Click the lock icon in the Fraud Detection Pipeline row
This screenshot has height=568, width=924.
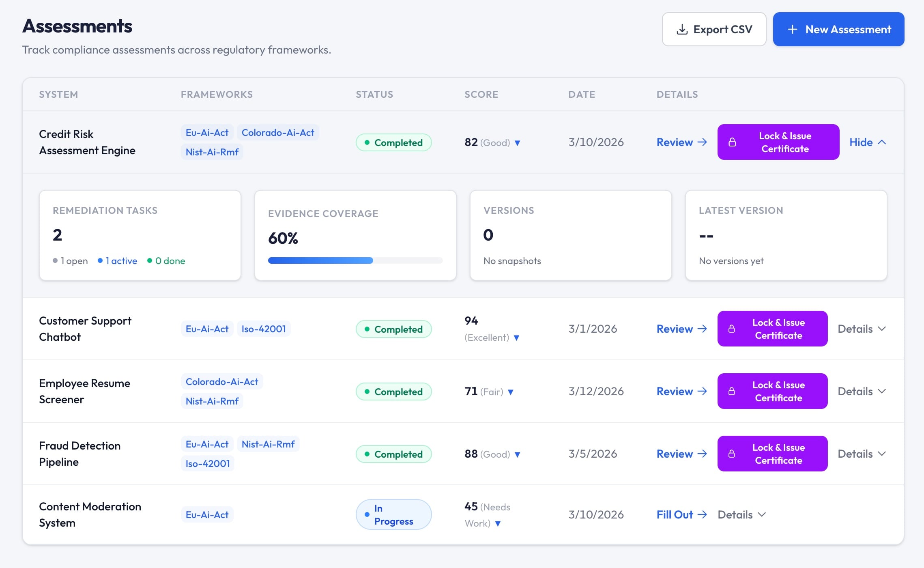pos(731,454)
